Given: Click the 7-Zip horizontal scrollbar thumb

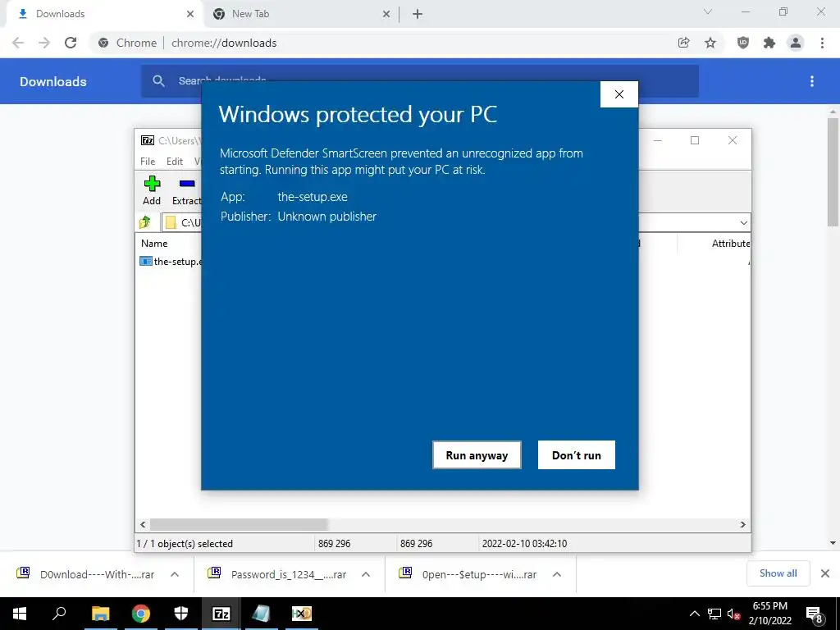Looking at the screenshot, I should point(239,524).
